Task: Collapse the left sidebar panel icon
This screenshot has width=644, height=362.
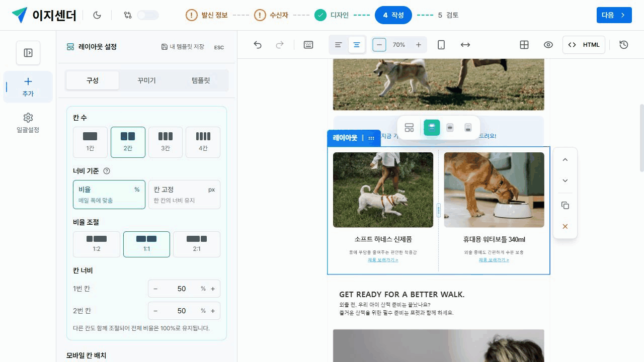Action: tap(28, 53)
